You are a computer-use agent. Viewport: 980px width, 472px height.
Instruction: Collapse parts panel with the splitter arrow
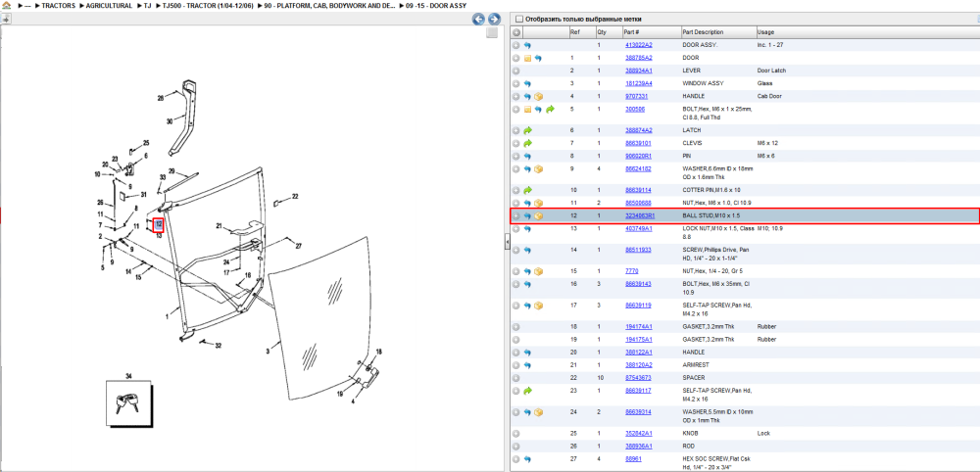pos(507,244)
